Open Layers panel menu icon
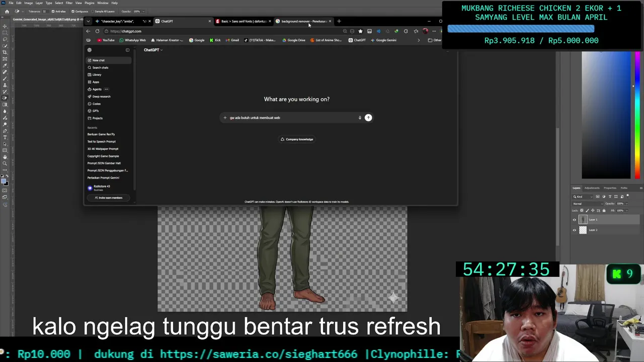Viewport: 644px width, 362px height. click(641, 188)
